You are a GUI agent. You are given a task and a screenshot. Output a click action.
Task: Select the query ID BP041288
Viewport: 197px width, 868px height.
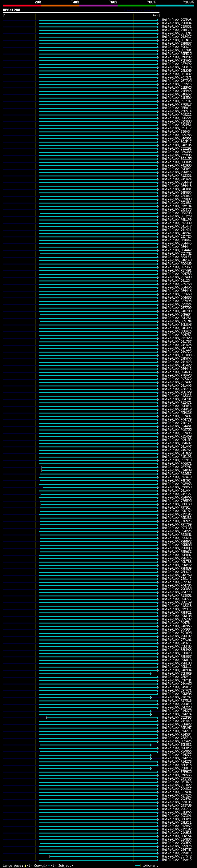click(x=11, y=10)
